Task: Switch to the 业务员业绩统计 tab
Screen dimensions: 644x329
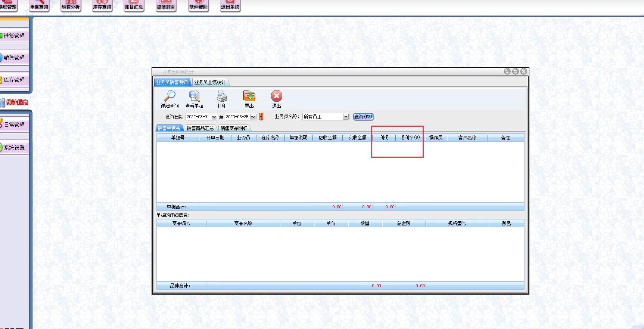Action: [209, 82]
